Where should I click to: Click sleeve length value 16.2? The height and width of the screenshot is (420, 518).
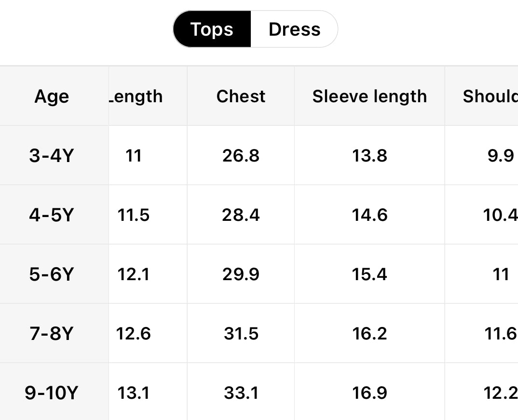[x=369, y=334]
